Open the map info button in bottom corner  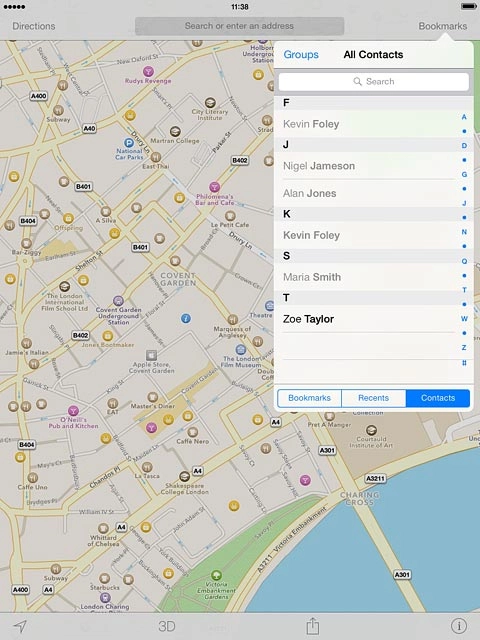459,625
